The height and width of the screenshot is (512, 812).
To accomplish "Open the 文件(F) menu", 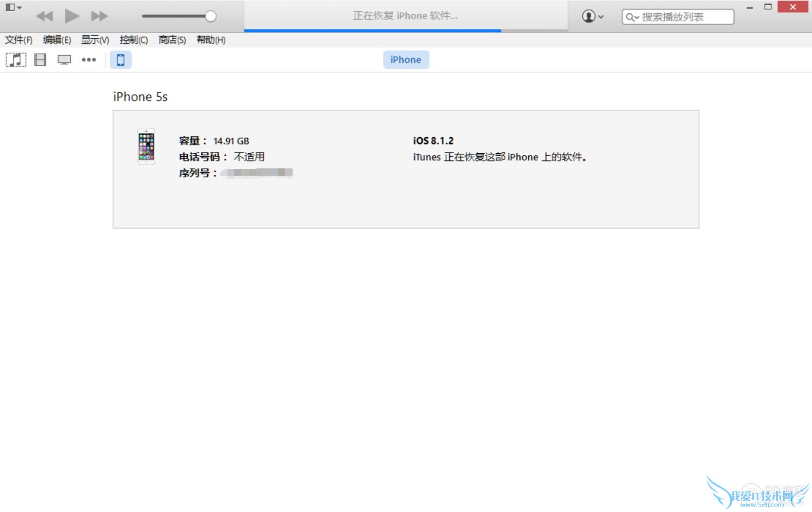I will (x=19, y=40).
